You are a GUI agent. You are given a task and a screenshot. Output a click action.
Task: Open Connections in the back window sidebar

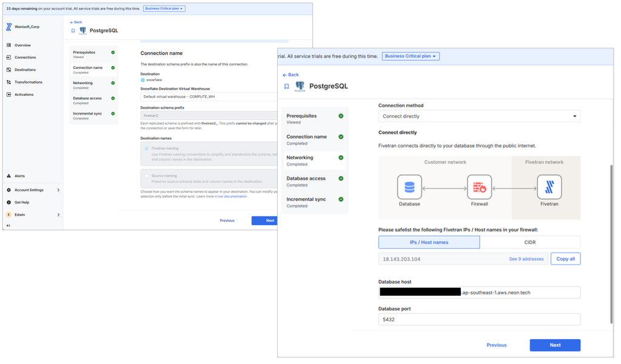click(25, 58)
